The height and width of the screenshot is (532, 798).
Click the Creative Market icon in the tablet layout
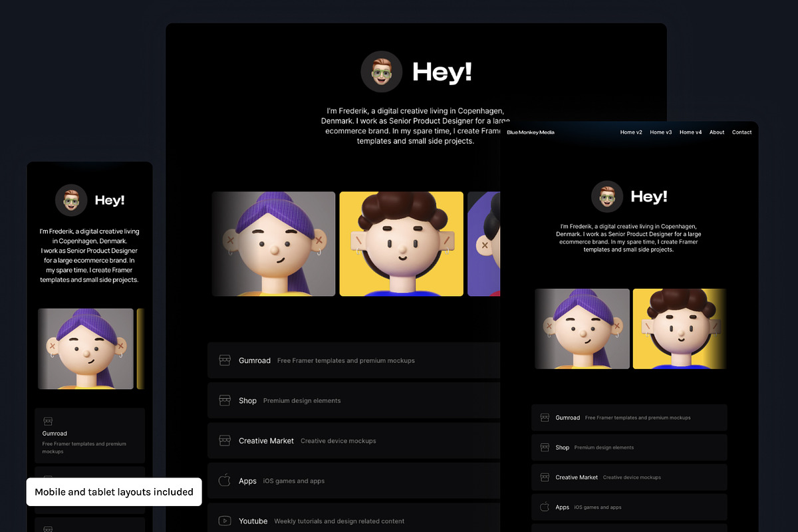click(544, 477)
